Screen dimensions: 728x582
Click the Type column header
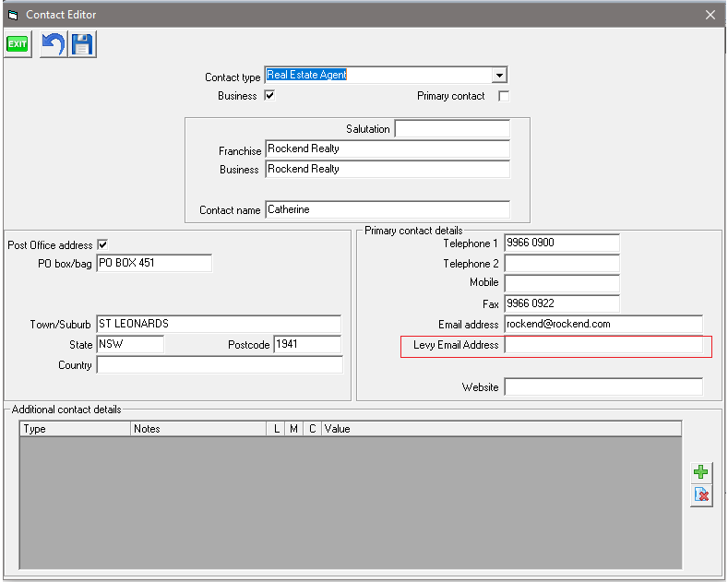74,429
